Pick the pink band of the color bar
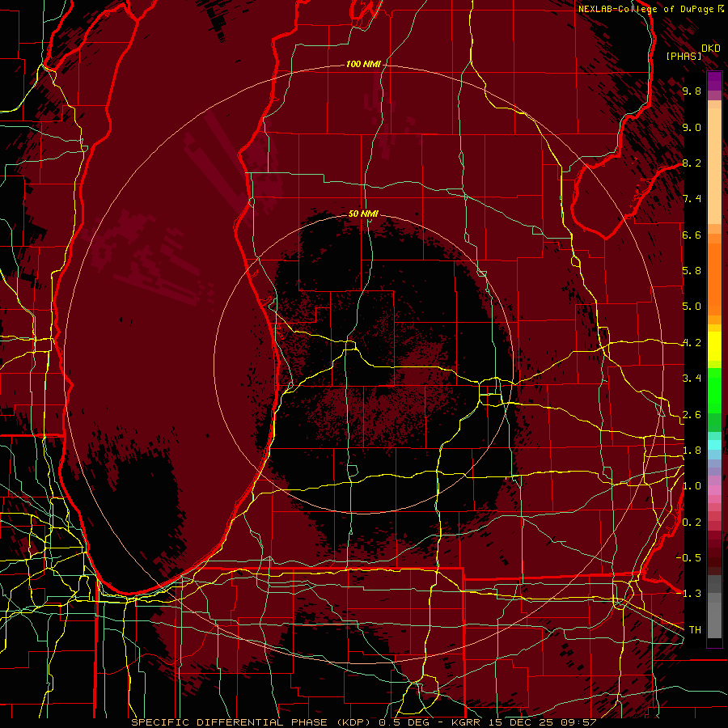The width and height of the screenshot is (728, 728). point(714,490)
